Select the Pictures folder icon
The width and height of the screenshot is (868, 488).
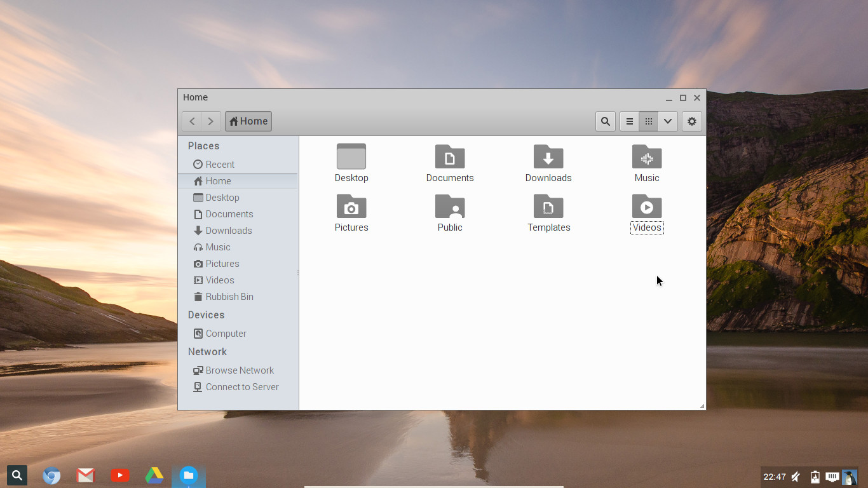351,206
